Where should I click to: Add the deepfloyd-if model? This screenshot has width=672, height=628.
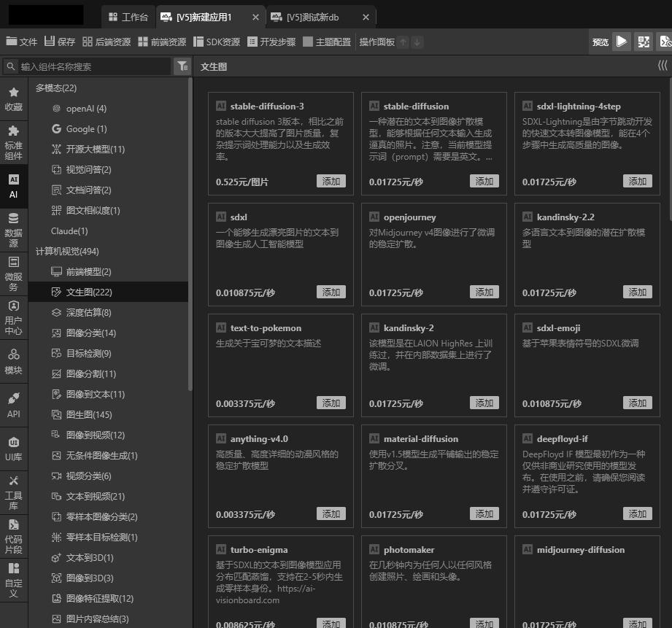637,513
